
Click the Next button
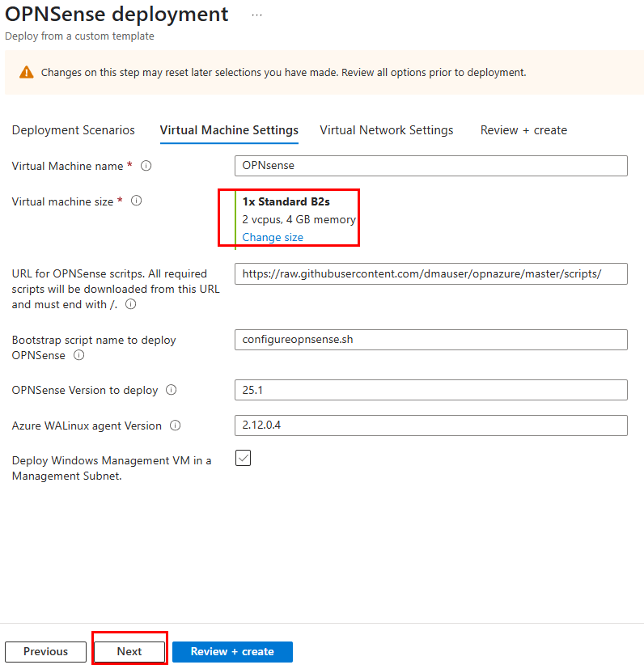(x=129, y=651)
